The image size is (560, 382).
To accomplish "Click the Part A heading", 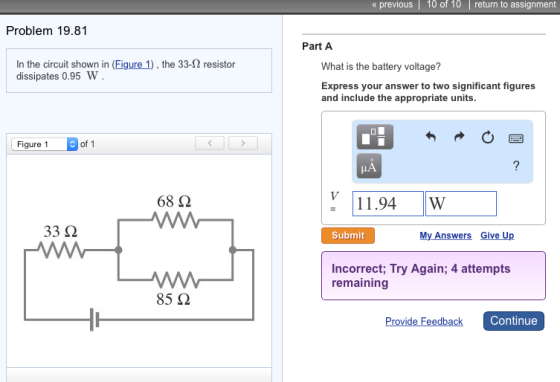I will point(317,46).
